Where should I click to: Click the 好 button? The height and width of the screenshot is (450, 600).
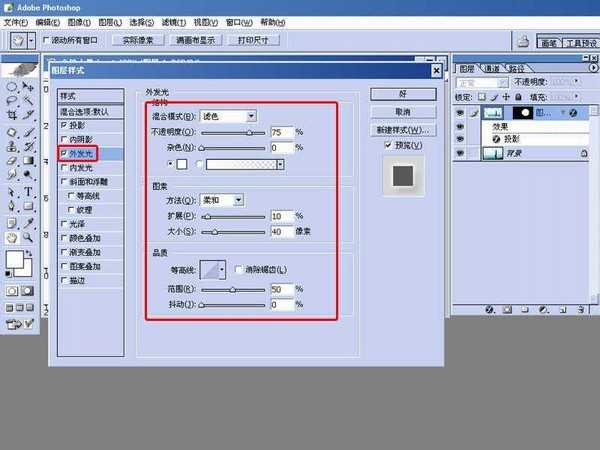403,94
